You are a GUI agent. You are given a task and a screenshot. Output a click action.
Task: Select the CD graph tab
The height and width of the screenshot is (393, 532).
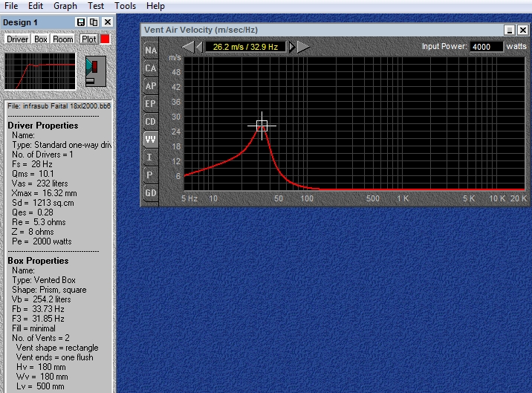(x=151, y=122)
